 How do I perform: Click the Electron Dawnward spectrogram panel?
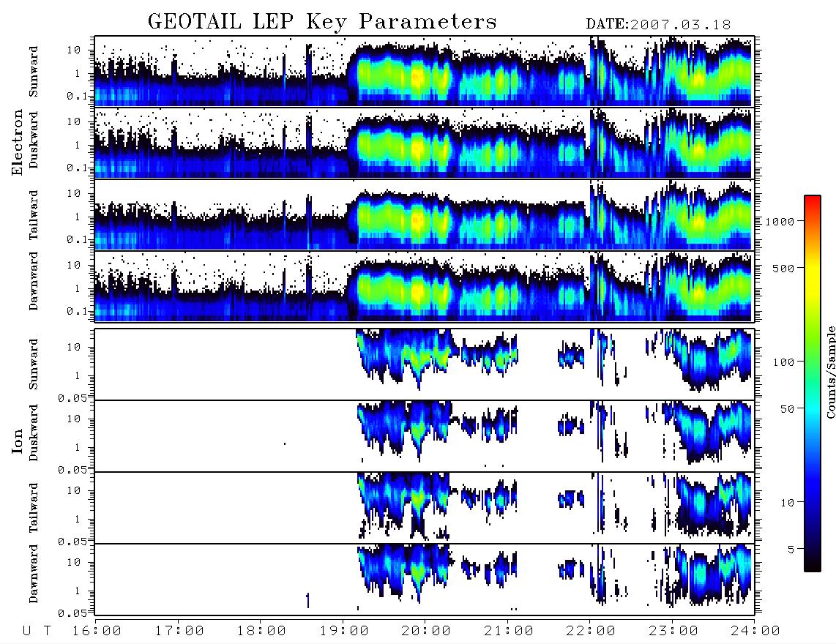425,286
